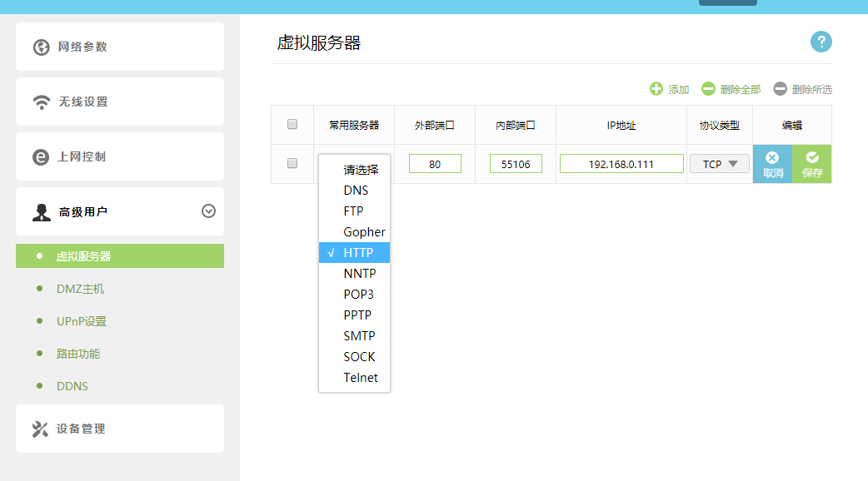Select SMTP from the server list
This screenshot has height=481, width=868.
tap(354, 336)
